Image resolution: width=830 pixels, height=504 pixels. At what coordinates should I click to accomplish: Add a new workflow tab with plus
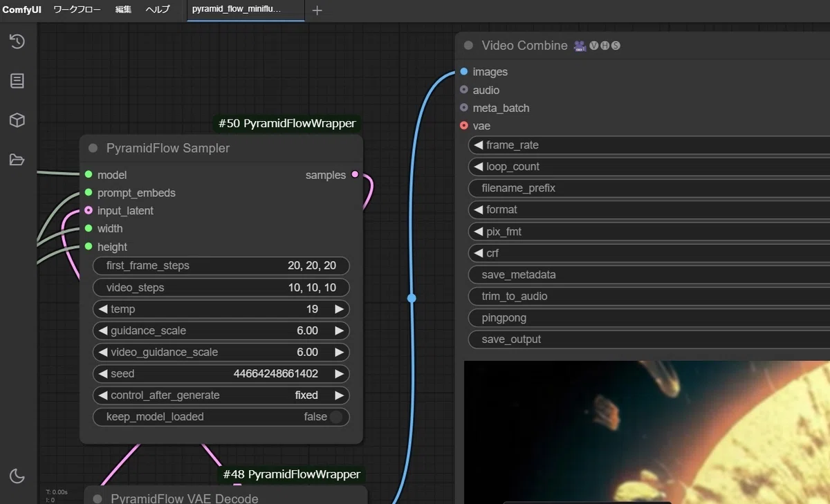(317, 10)
